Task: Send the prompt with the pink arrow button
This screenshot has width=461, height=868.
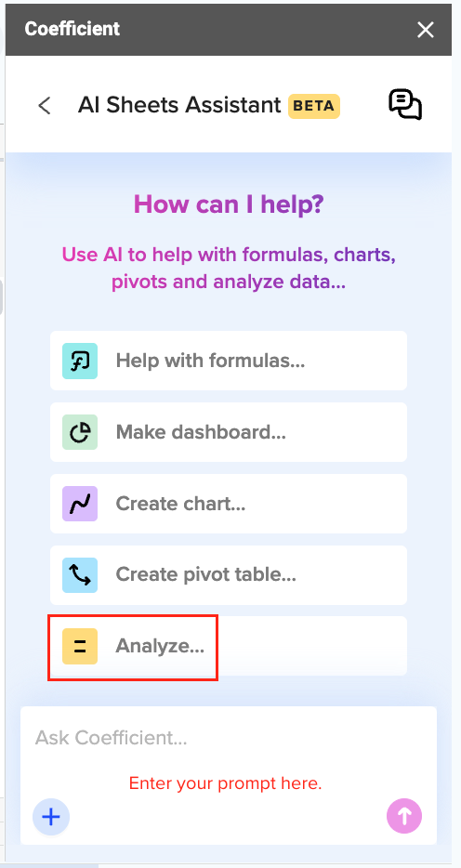Action: pos(404,815)
